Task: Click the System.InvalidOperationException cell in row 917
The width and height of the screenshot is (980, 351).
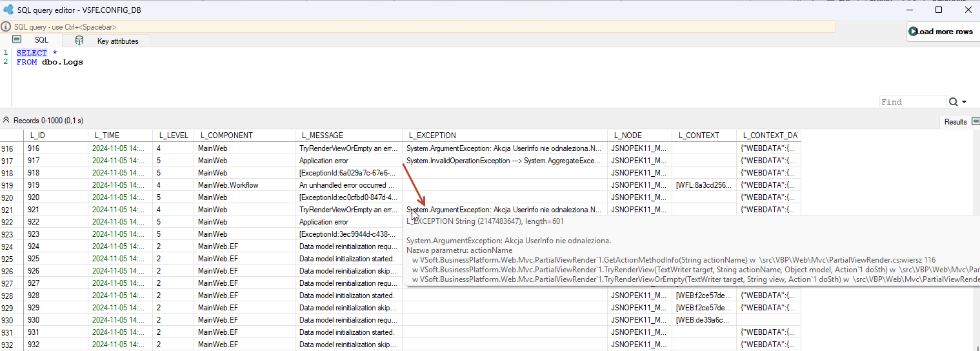Action: pos(505,161)
